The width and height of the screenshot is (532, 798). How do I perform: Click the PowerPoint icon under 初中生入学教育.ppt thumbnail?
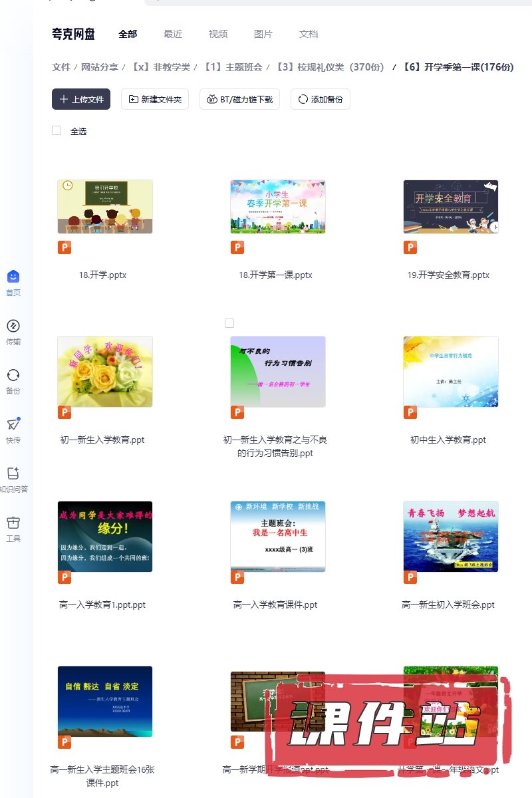410,412
